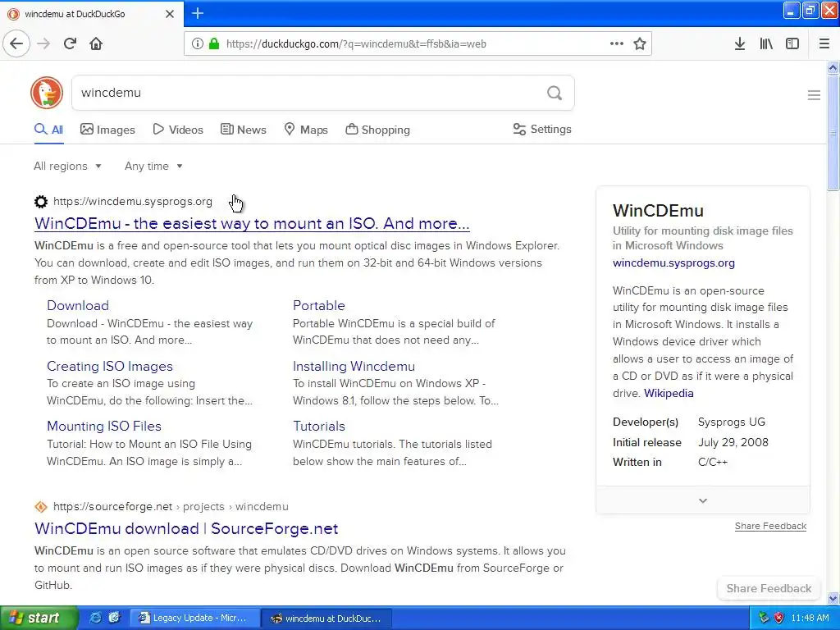
Task: Open the Any time filter dropdown
Action: (153, 166)
